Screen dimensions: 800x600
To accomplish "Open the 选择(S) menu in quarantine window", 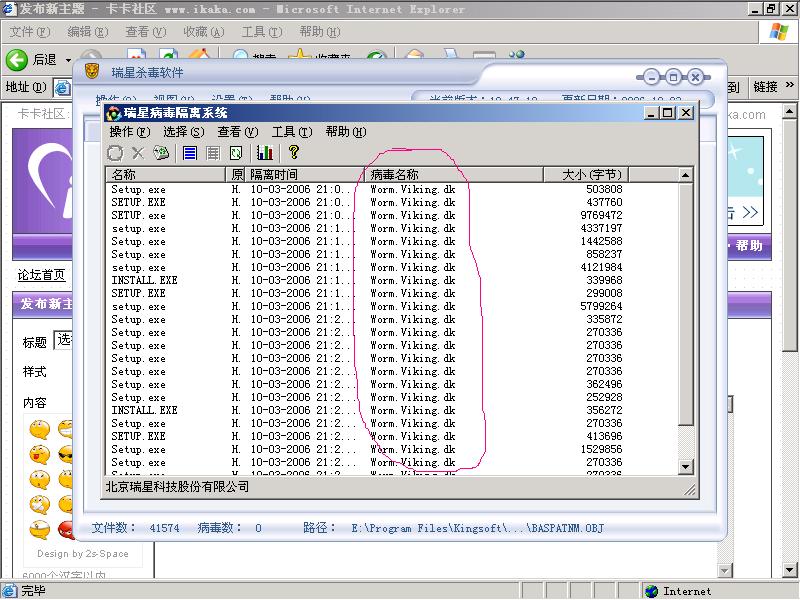I will coord(183,132).
